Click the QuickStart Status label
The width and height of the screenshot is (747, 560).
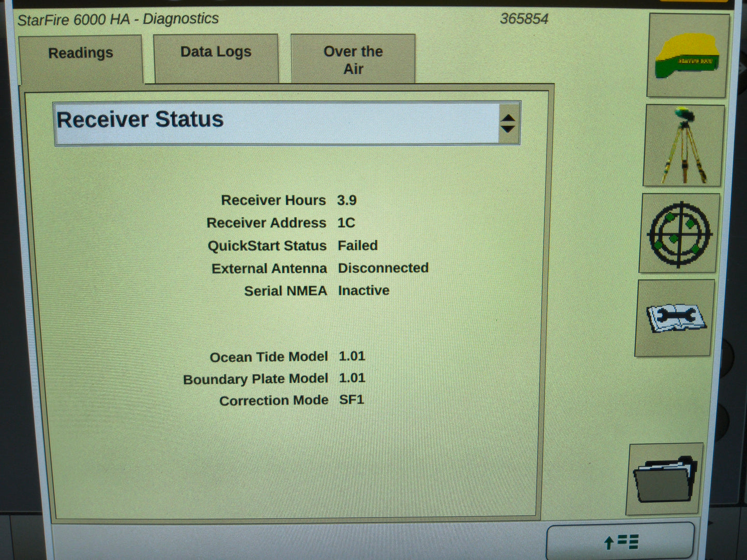coord(267,246)
